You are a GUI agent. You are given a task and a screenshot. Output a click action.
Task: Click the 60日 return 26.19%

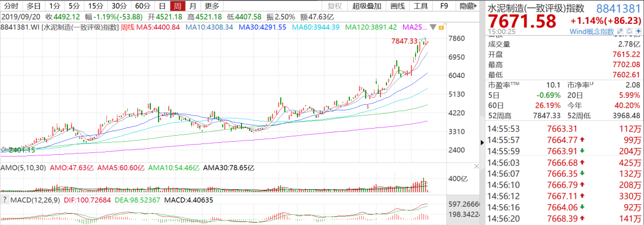pyautogui.click(x=549, y=105)
